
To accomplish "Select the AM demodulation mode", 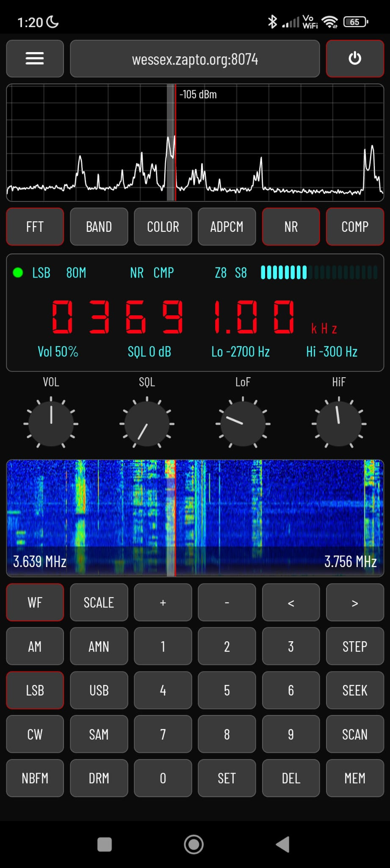I will point(35,646).
